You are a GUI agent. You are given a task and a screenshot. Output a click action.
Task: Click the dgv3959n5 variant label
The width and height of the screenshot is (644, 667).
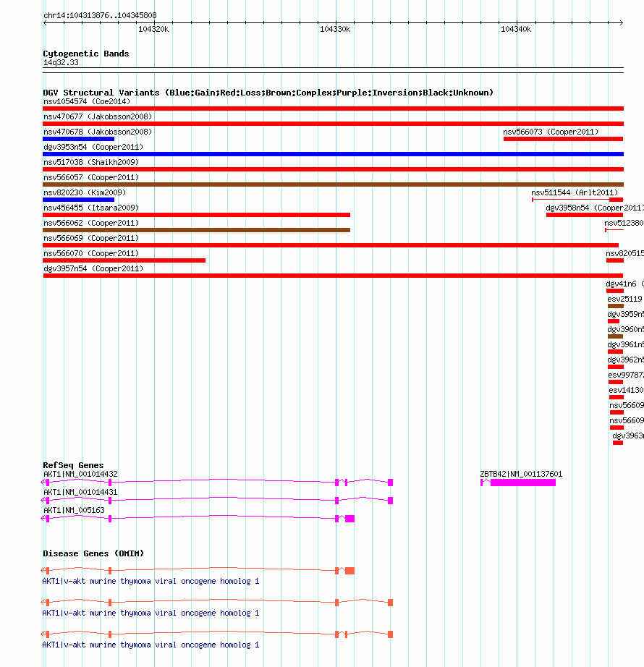click(625, 315)
